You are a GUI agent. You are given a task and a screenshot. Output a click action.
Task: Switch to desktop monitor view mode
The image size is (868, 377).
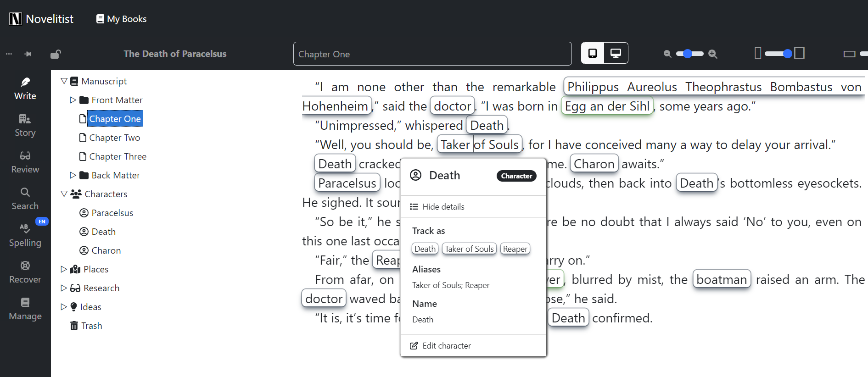[616, 53]
